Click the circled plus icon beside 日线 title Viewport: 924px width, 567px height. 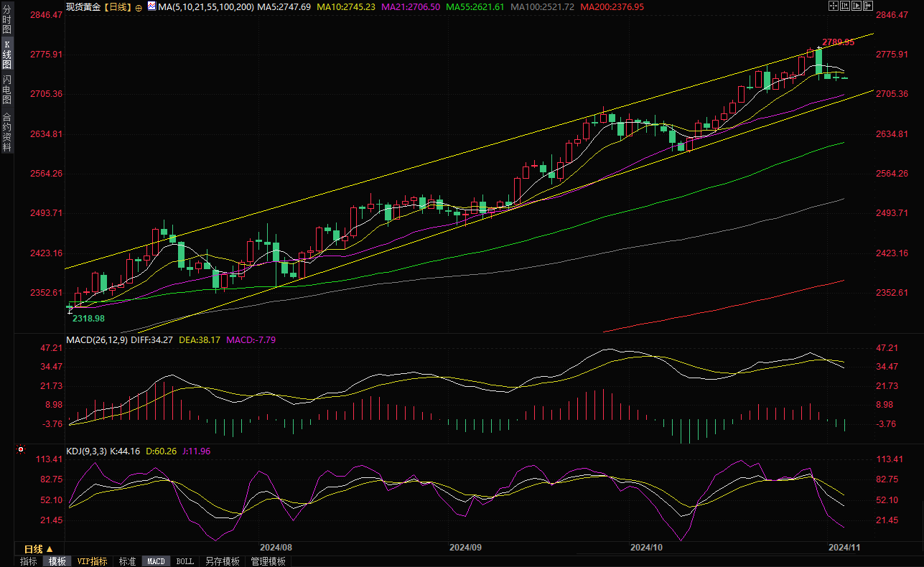point(139,6)
